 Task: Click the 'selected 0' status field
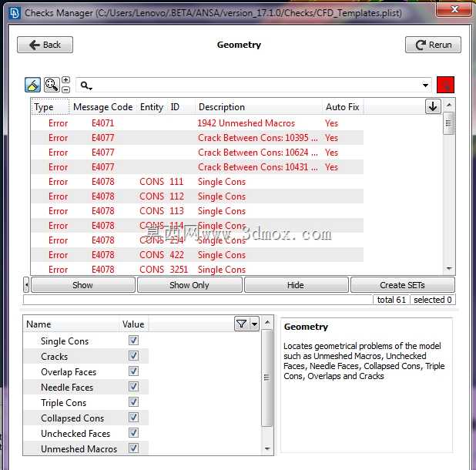coord(433,300)
